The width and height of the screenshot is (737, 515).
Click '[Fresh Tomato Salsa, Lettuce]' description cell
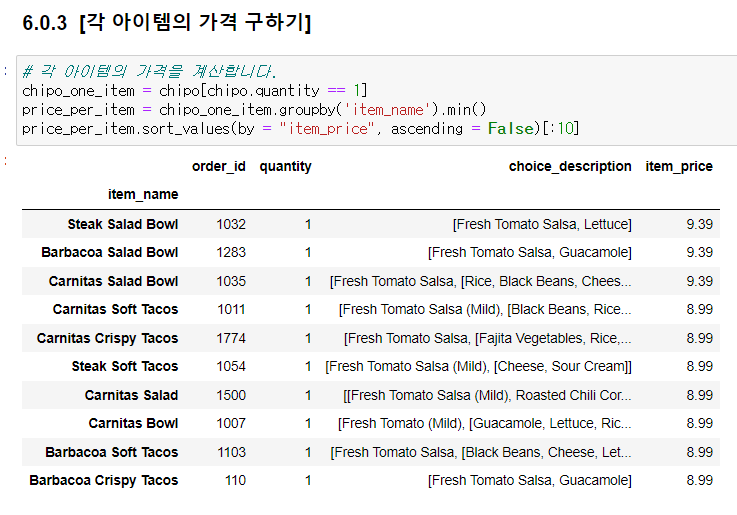tap(542, 224)
